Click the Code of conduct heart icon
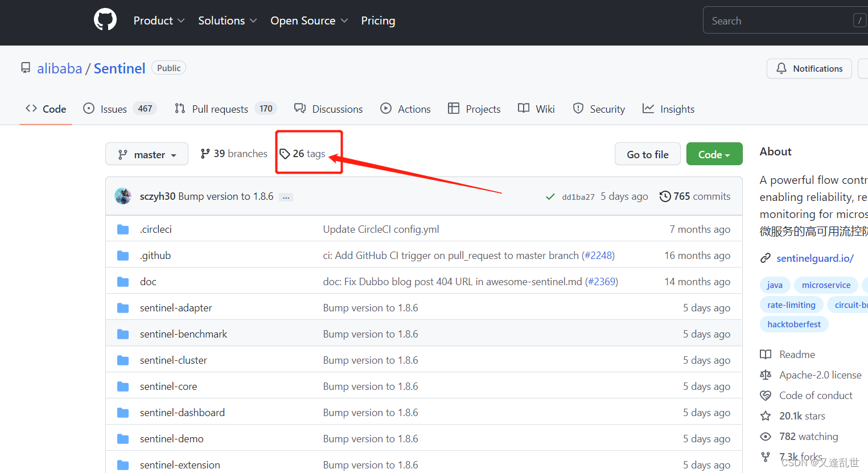 (766, 396)
